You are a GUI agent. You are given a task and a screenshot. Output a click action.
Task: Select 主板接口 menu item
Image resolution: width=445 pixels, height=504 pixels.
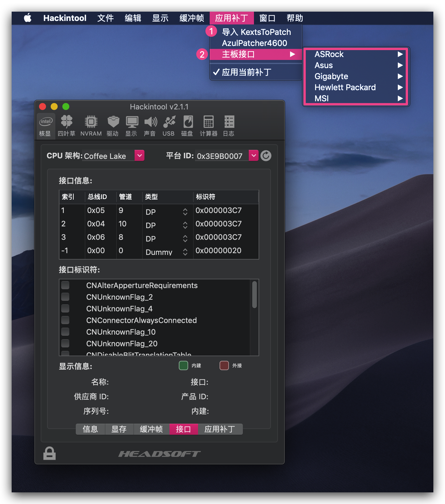pyautogui.click(x=256, y=54)
